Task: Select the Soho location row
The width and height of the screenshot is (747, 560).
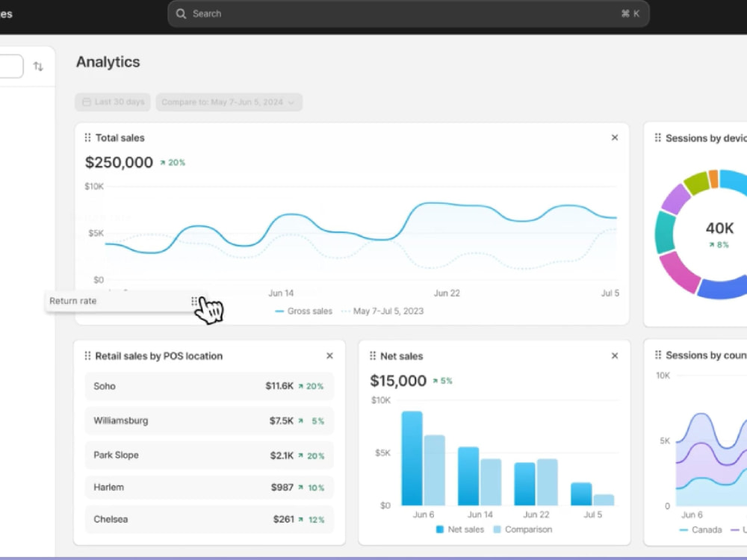Action: tap(209, 386)
